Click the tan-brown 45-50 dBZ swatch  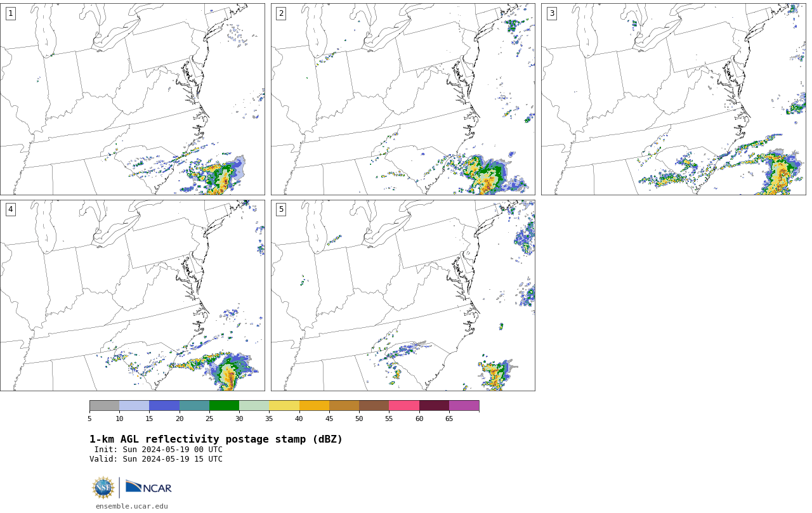tap(344, 406)
